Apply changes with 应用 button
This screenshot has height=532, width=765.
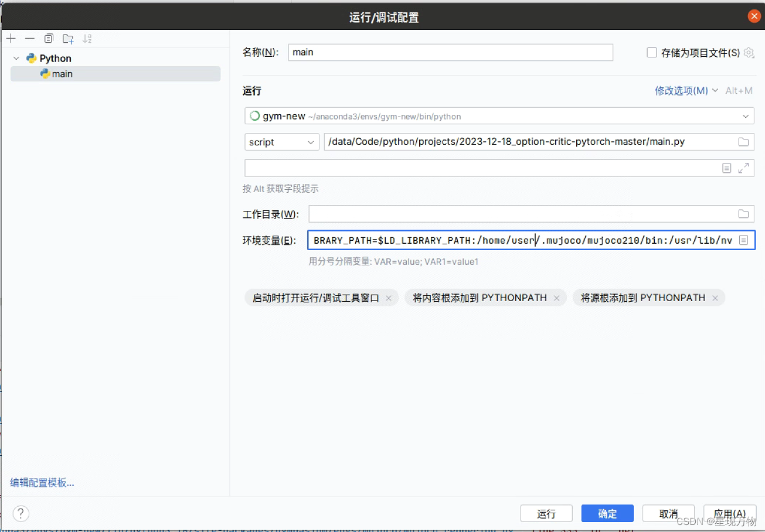(730, 514)
